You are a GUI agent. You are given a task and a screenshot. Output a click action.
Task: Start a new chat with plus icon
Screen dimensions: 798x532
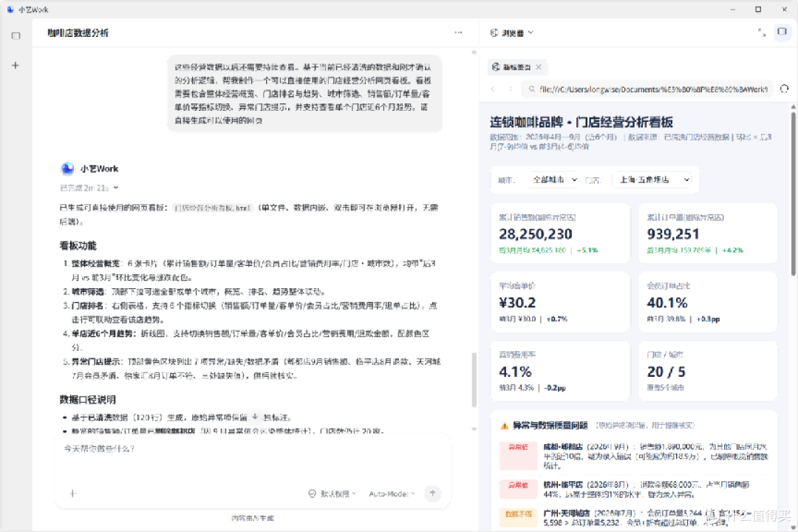point(16,65)
